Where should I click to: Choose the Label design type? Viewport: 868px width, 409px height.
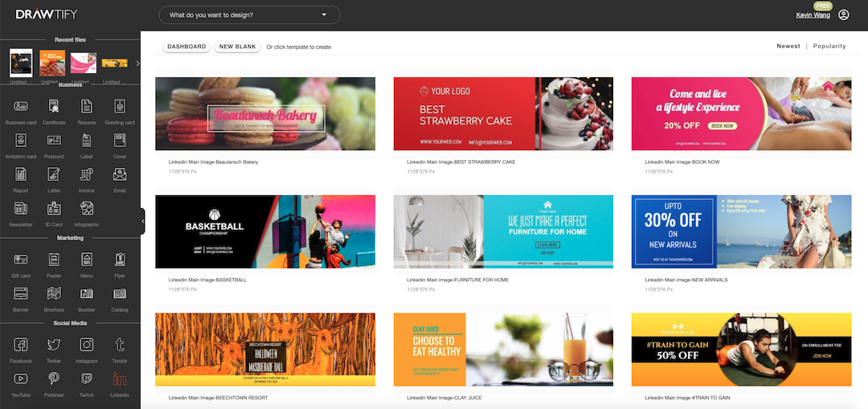tap(86, 141)
